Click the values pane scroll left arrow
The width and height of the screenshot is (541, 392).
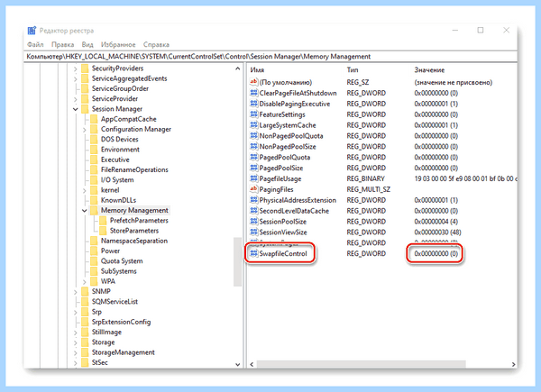(252, 364)
